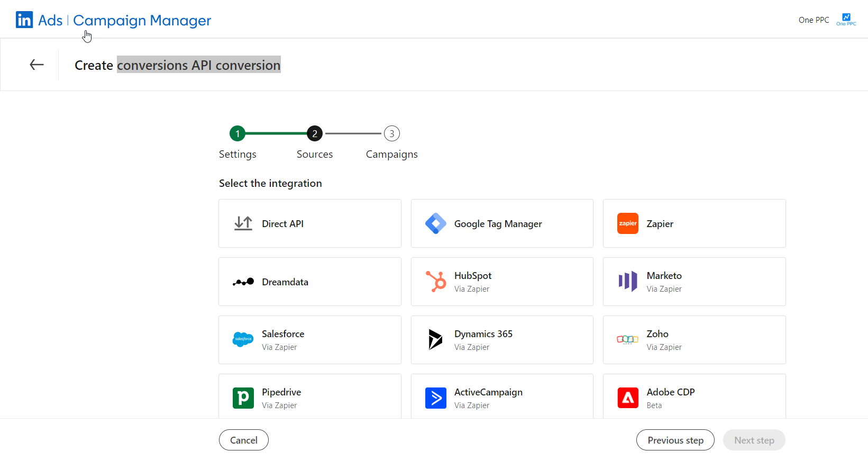Cancel the conversion creation

click(244, 440)
